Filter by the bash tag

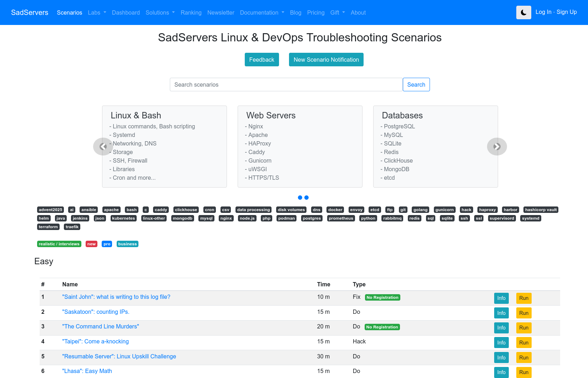click(132, 210)
